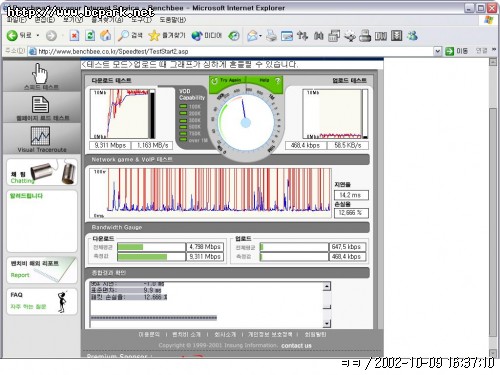Open the Mail icon dropdown arrow
This screenshot has width=500, height=375.
click(260, 36)
